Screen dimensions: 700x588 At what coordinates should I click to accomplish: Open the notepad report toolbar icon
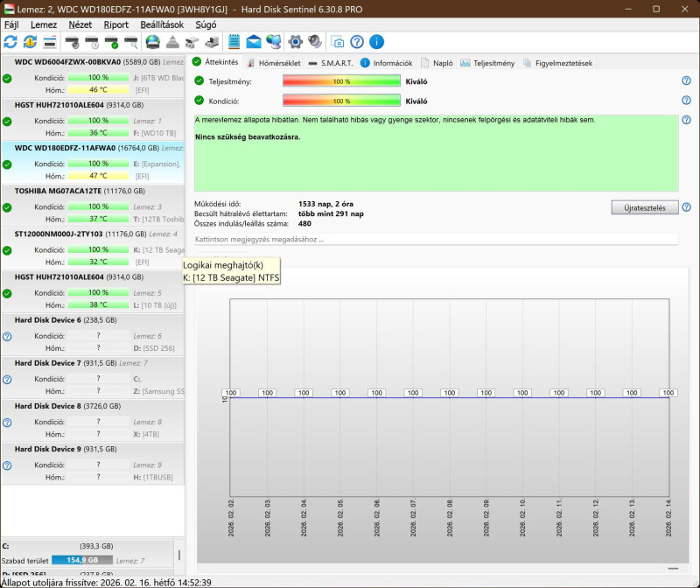point(234,42)
